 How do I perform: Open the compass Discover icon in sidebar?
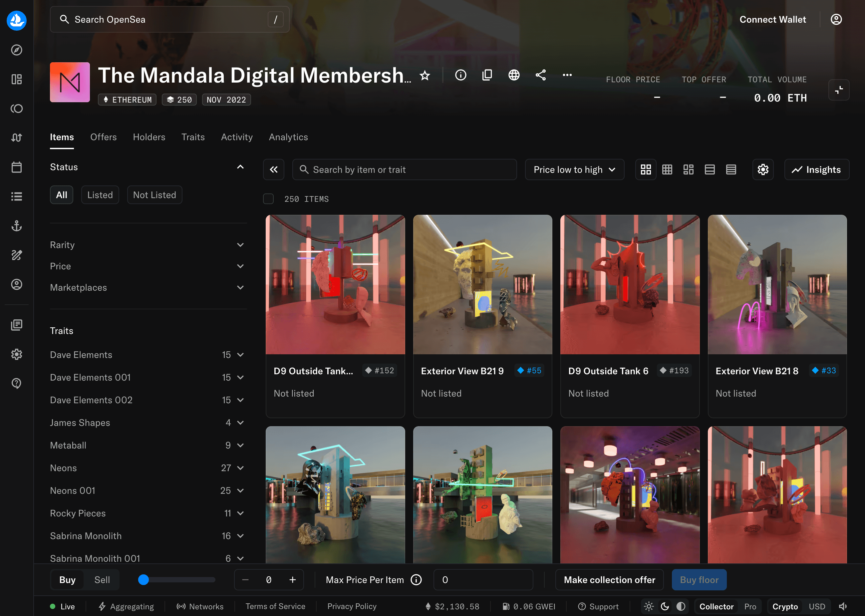16,50
